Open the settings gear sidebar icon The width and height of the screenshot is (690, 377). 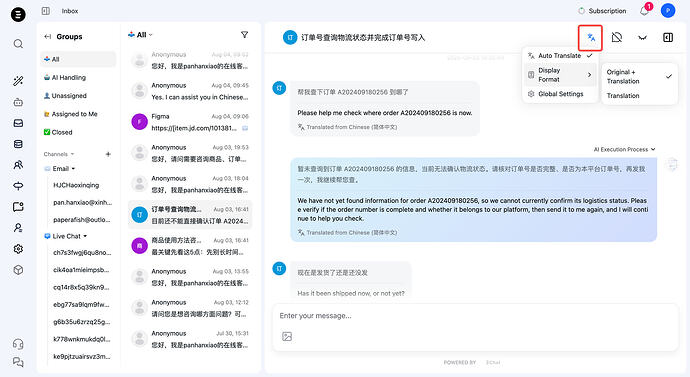18,249
